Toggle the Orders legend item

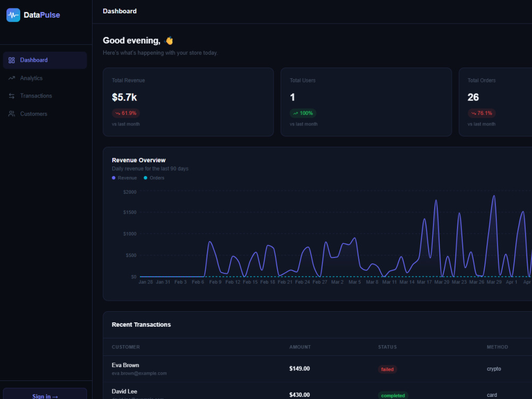click(154, 178)
